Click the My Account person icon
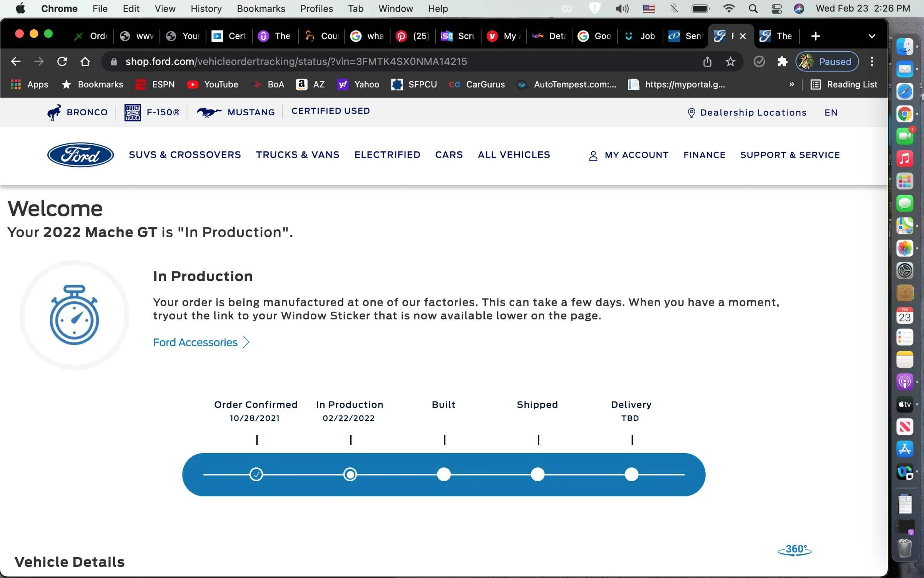The width and height of the screenshot is (924, 578). [x=593, y=156]
